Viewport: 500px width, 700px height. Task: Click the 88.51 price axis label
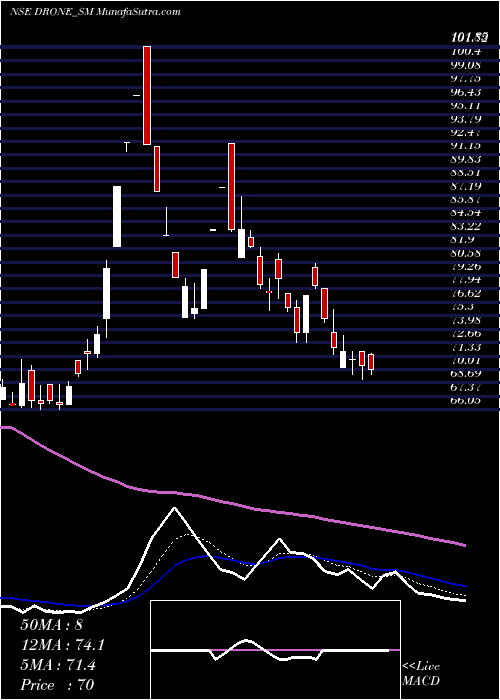[x=465, y=172]
